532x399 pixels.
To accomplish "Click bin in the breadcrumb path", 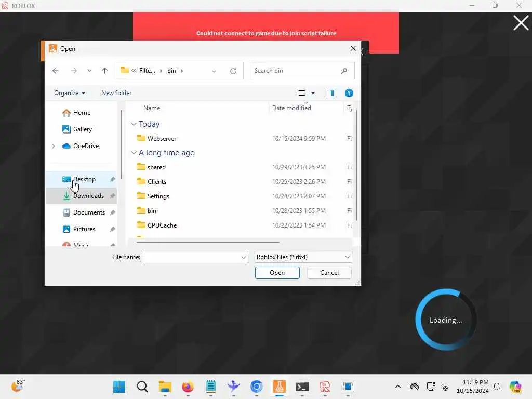I will pos(171,71).
